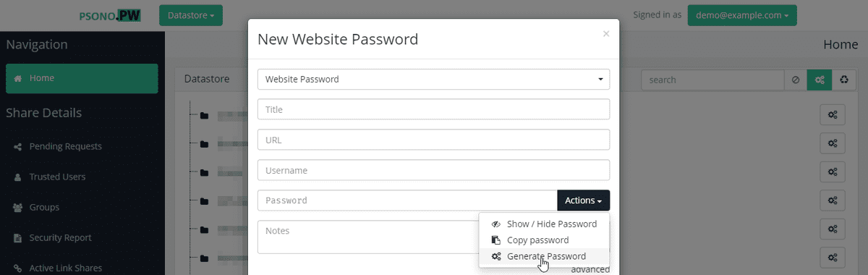Click the Trusted Users person icon
This screenshot has height=275, width=868.
18,177
